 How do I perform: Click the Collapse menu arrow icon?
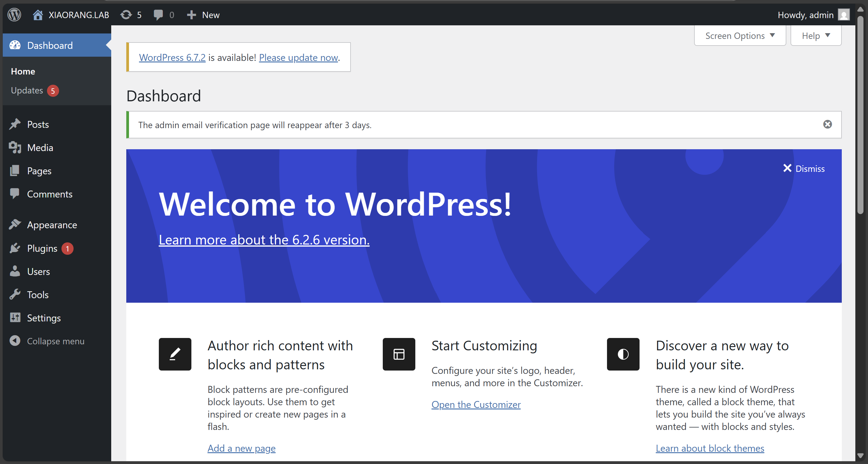coord(15,341)
